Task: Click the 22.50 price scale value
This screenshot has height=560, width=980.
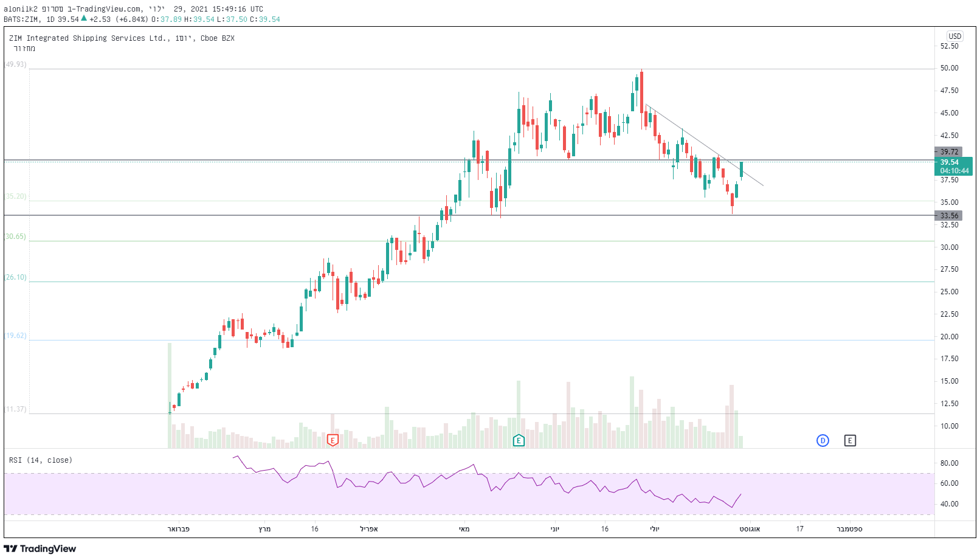Action: click(x=950, y=314)
